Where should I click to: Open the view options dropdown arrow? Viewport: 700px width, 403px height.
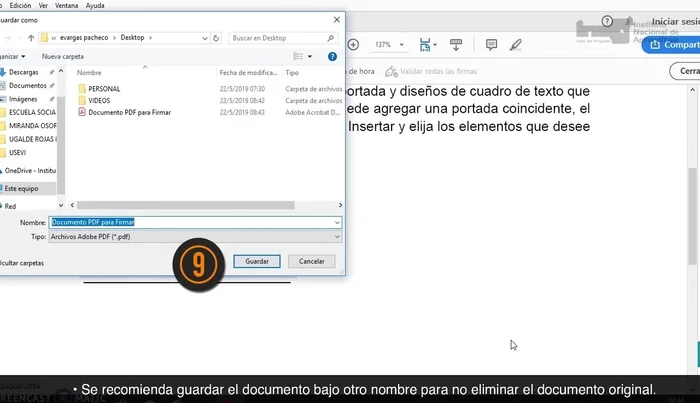pyautogui.click(x=309, y=56)
